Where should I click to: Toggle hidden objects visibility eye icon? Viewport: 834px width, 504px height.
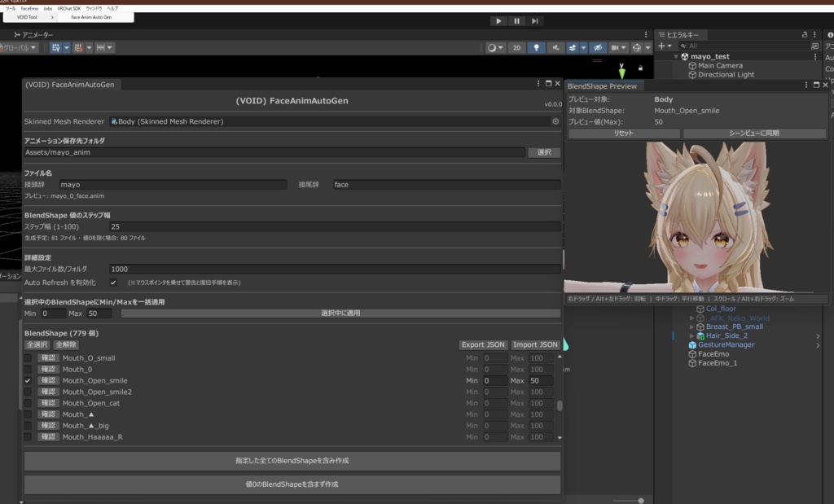point(598,47)
